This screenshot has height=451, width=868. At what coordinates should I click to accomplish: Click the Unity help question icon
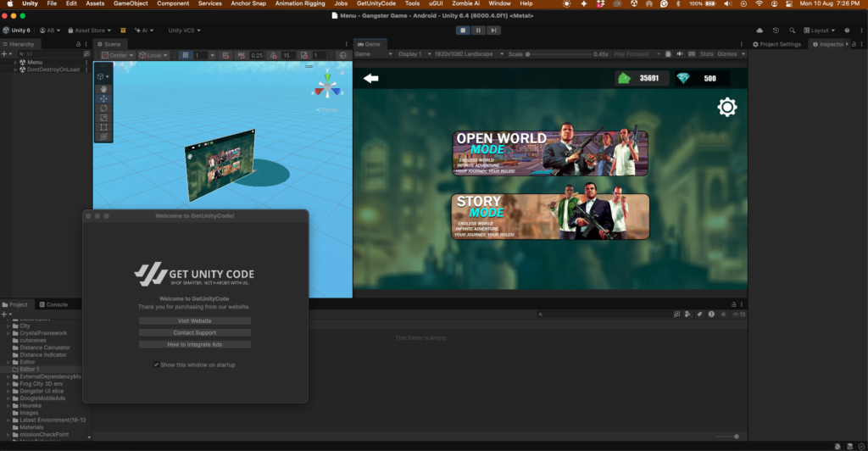[847, 31]
